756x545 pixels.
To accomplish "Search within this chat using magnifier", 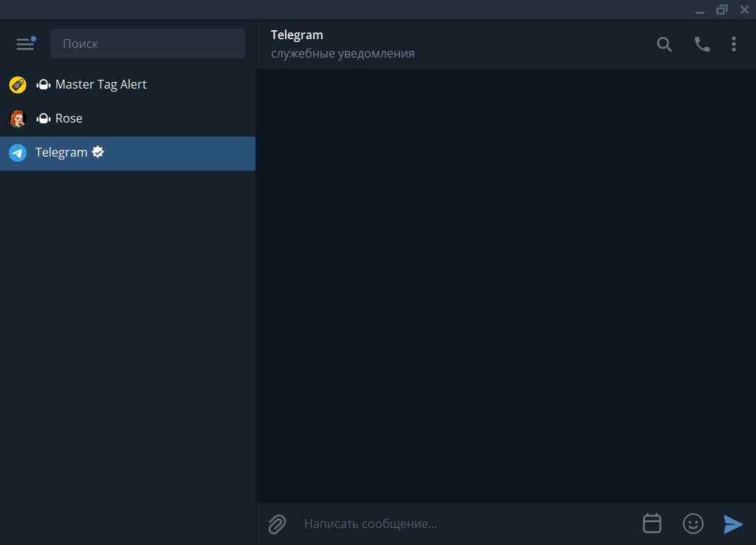I will (664, 44).
